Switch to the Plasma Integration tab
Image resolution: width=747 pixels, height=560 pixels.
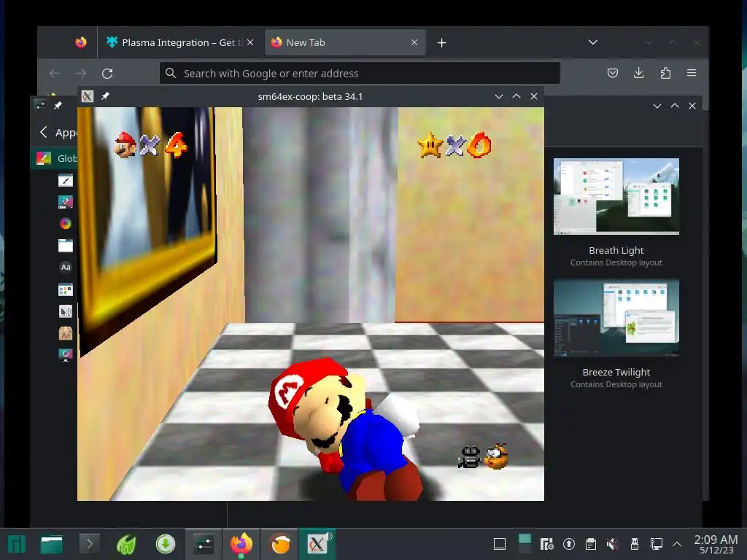[179, 42]
